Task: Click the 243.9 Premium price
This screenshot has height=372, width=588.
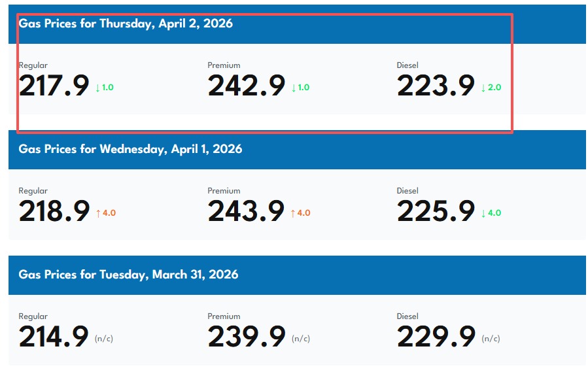Action: pyautogui.click(x=247, y=212)
